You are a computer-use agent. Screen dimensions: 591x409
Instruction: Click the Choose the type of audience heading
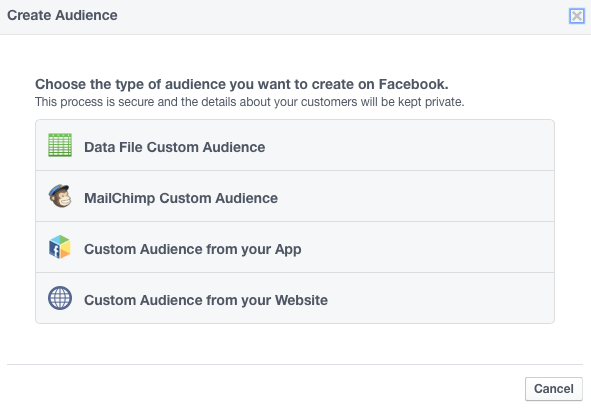(x=242, y=84)
